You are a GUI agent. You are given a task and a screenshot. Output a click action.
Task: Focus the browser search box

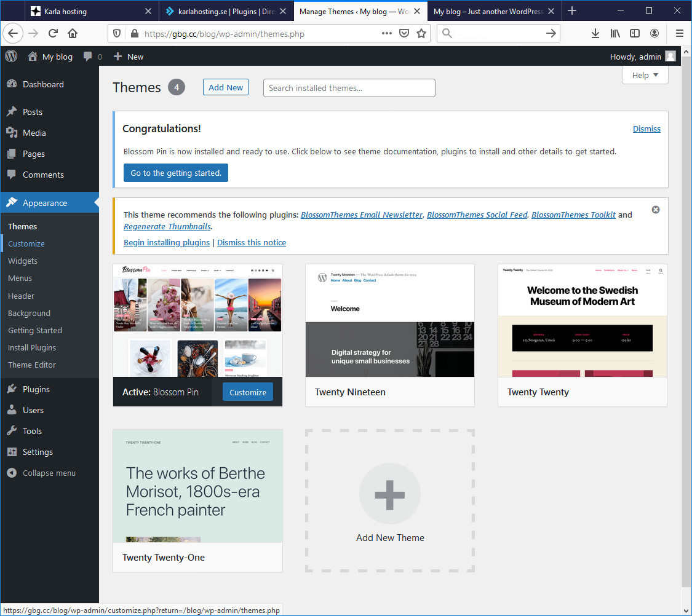(x=498, y=34)
